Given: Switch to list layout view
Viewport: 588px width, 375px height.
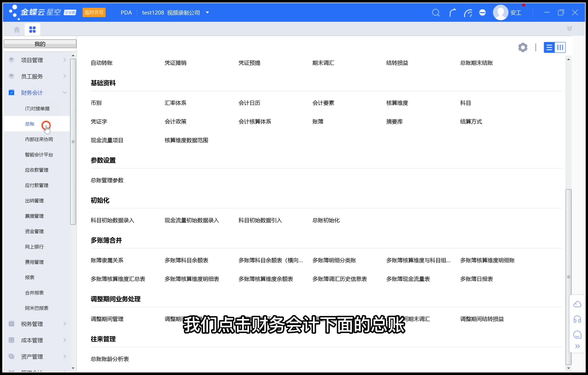Looking at the screenshot, I should pyautogui.click(x=549, y=47).
